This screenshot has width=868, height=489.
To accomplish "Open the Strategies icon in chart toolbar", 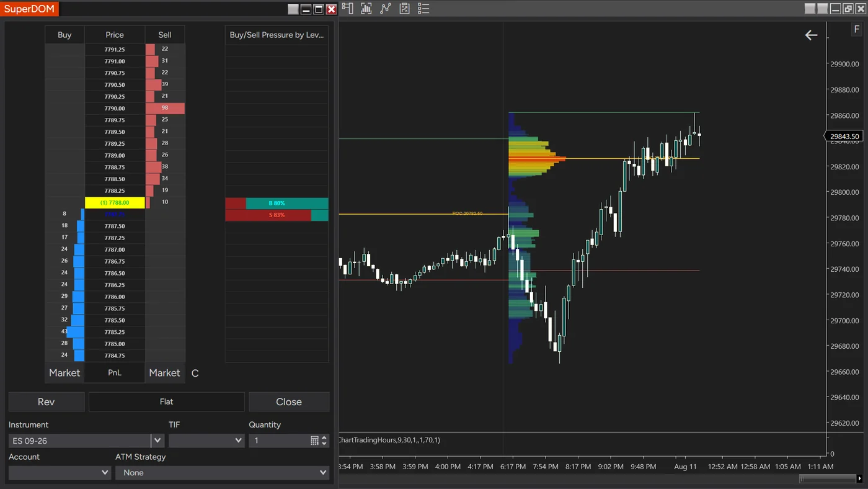I will [x=405, y=9].
